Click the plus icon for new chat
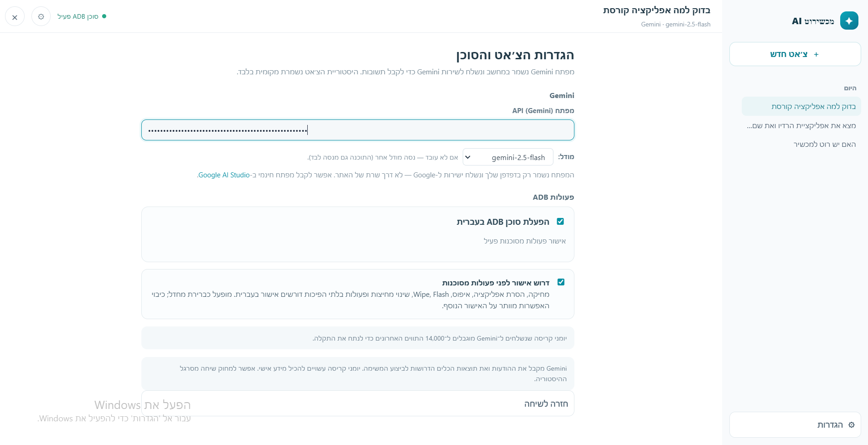Screen dimensions: 868x445 point(816,54)
